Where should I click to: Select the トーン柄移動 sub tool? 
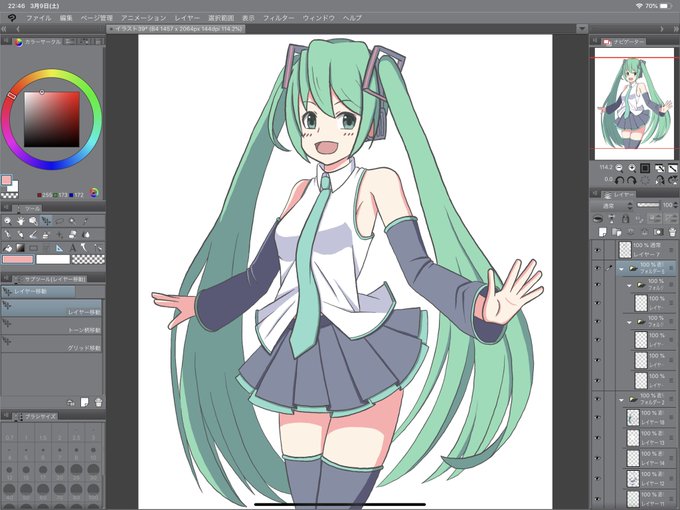52,326
